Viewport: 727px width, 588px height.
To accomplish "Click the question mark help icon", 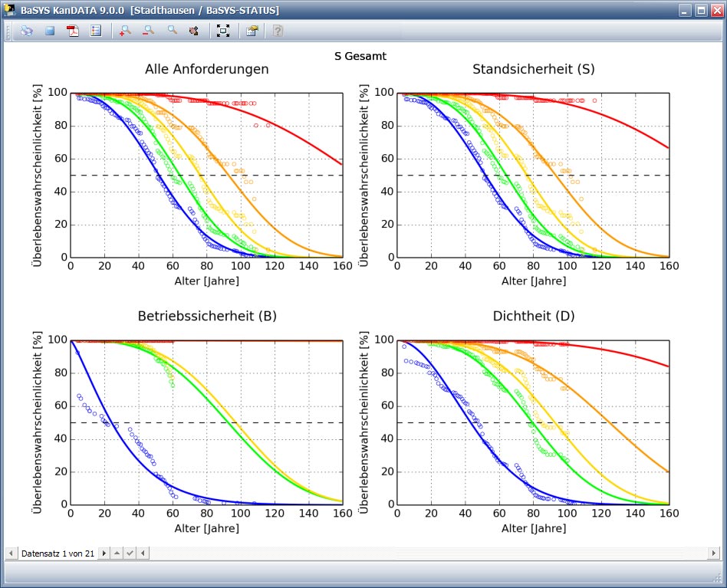I will point(278,31).
